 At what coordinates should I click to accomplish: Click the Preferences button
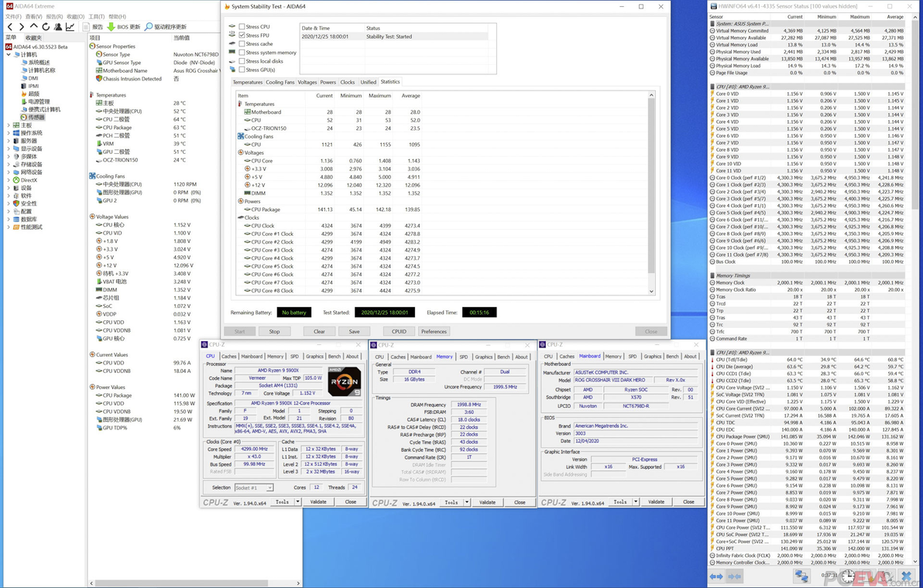tap(434, 331)
